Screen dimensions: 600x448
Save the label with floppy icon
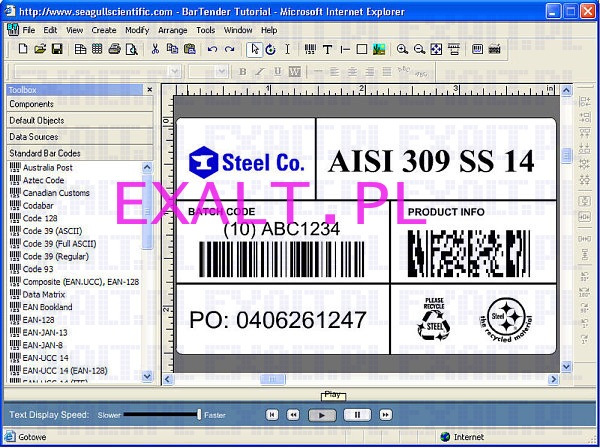57,49
